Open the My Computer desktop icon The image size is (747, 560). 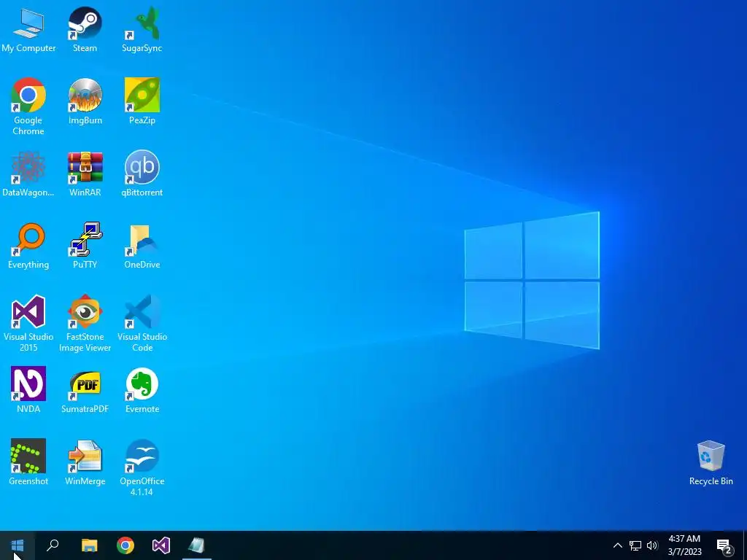click(x=28, y=29)
